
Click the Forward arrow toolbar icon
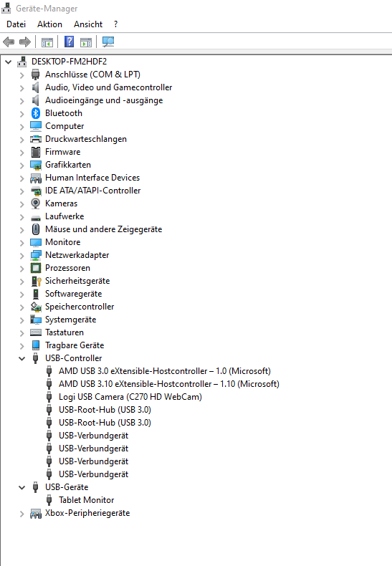click(x=25, y=42)
